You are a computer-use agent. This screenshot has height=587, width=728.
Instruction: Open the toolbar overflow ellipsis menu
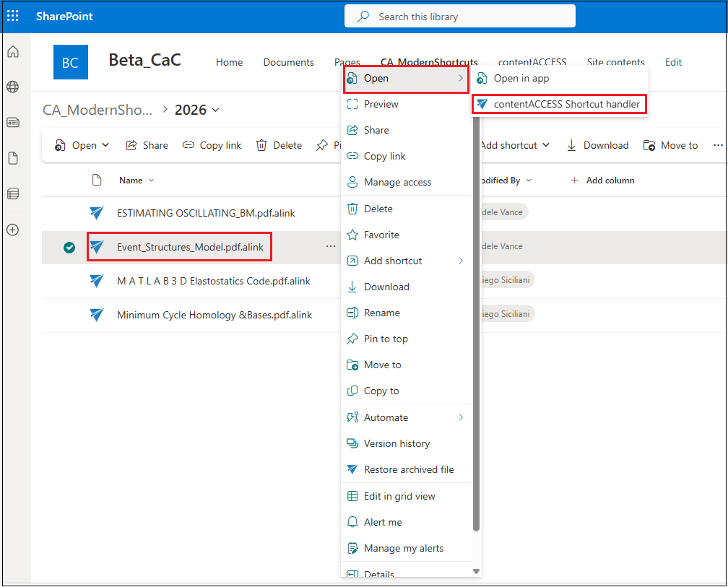pos(717,145)
